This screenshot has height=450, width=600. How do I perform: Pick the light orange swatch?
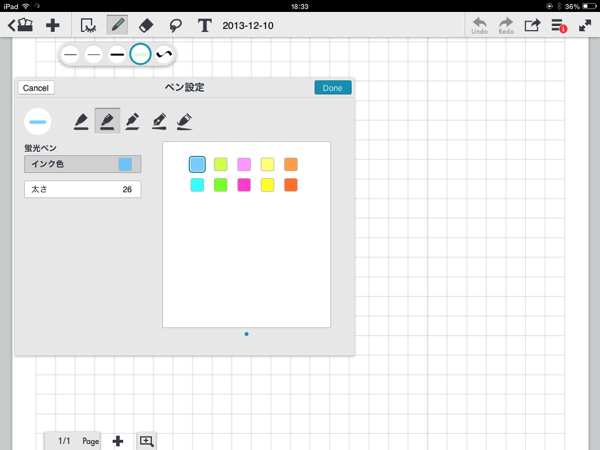[291, 164]
